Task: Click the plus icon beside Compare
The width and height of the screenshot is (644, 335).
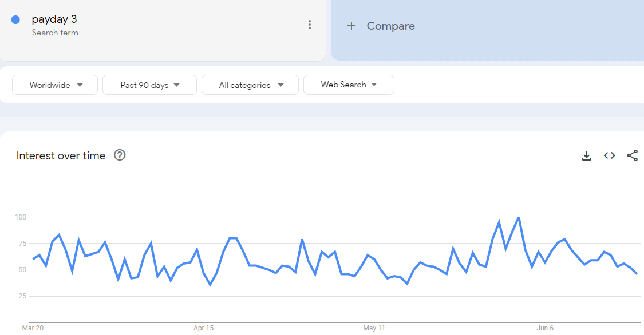Action: (351, 26)
